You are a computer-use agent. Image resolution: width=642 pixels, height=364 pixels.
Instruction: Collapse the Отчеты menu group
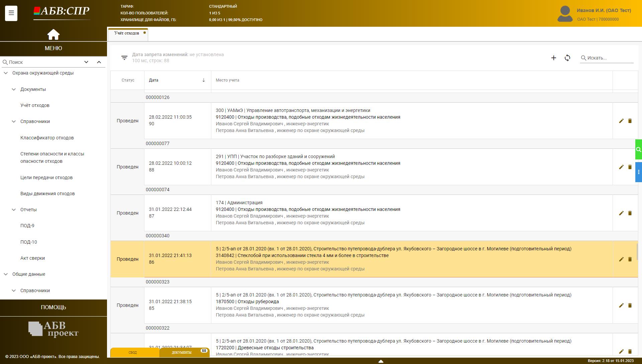14,210
